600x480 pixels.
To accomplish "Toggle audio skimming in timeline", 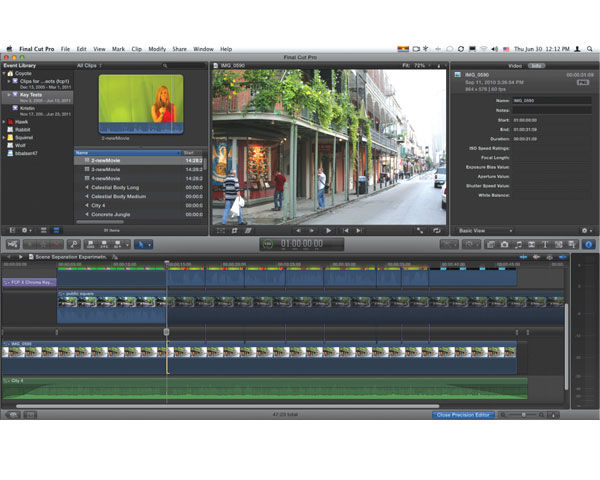I will 536,257.
